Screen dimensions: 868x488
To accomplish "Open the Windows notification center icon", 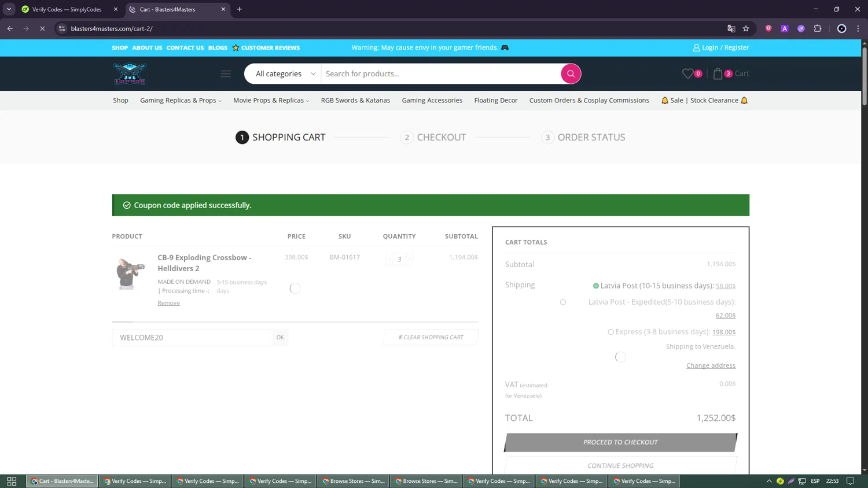I will pos(851,481).
